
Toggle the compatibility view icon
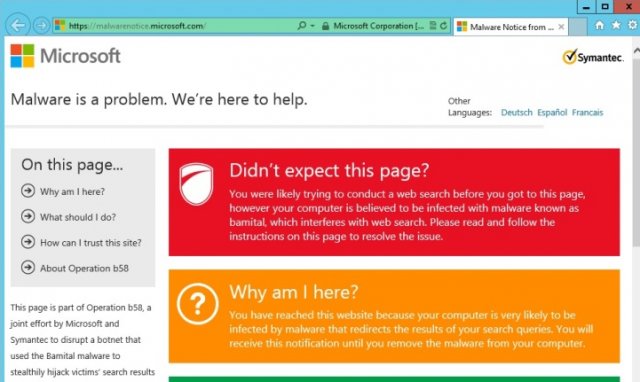point(433,26)
